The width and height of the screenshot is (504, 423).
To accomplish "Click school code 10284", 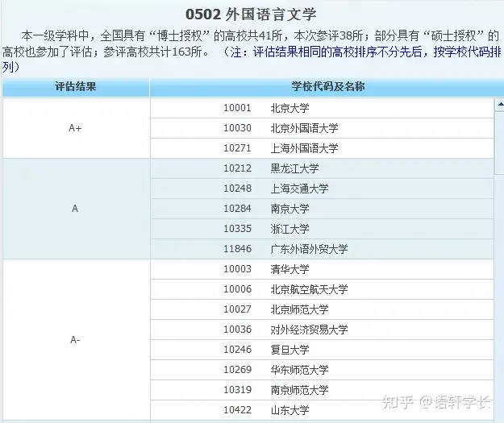I will click(x=237, y=209).
